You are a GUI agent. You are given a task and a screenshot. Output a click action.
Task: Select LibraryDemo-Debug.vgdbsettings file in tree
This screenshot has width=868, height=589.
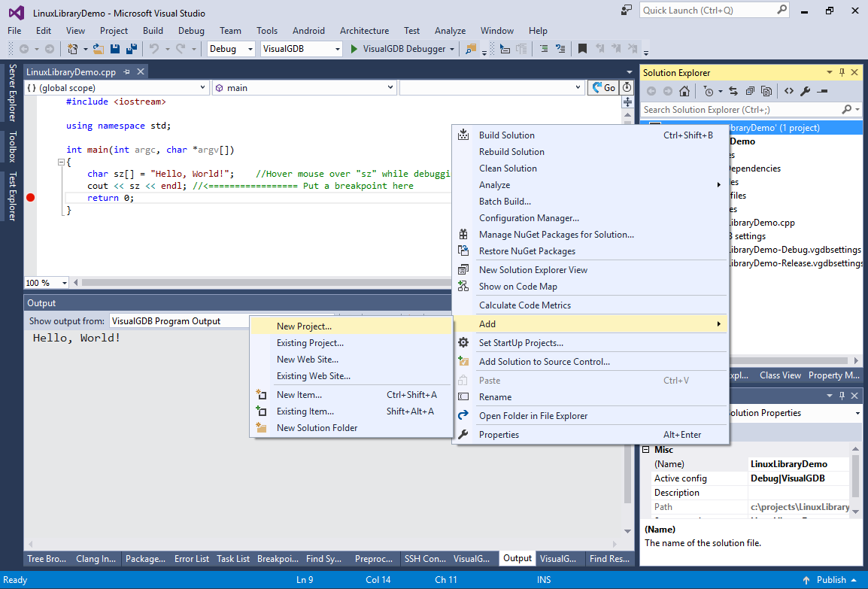click(x=796, y=250)
